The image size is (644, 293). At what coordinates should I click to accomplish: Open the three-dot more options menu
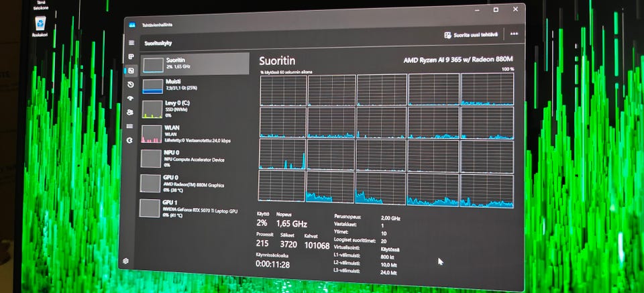pos(514,34)
